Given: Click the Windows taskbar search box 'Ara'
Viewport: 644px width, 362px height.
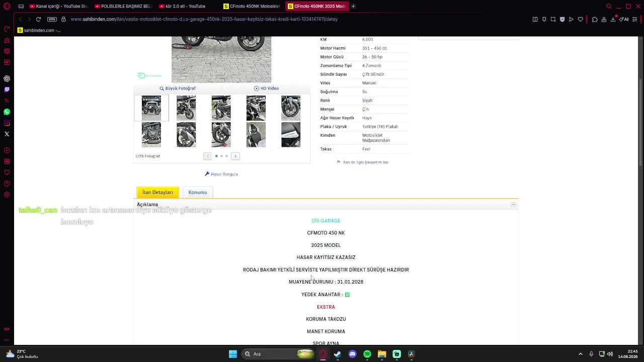Looking at the screenshot, I should pyautogui.click(x=278, y=354).
